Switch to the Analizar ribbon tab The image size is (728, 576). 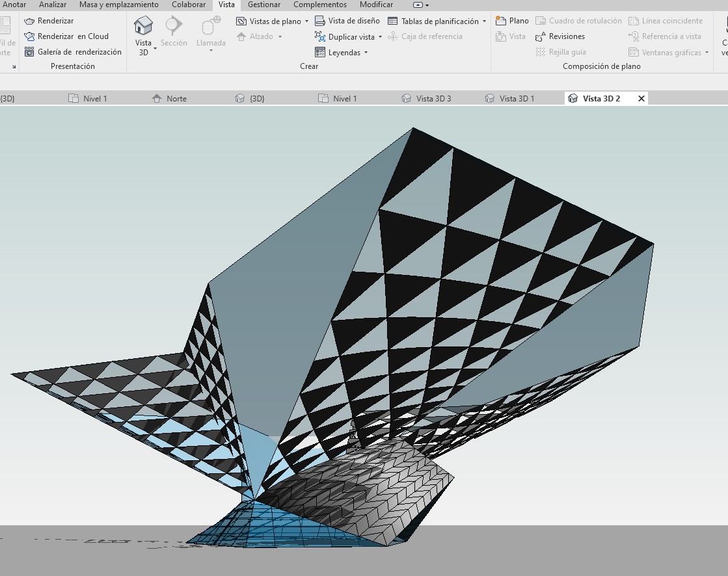click(x=53, y=5)
